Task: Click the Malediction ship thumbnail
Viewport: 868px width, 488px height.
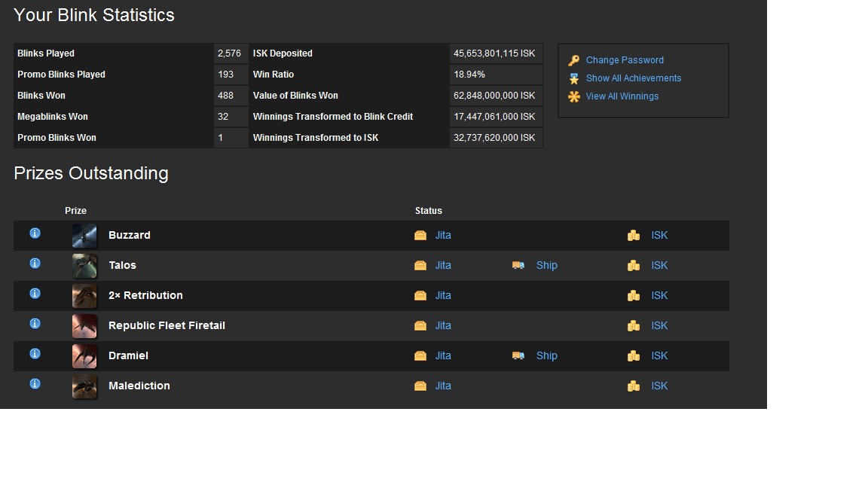Action: pos(84,386)
